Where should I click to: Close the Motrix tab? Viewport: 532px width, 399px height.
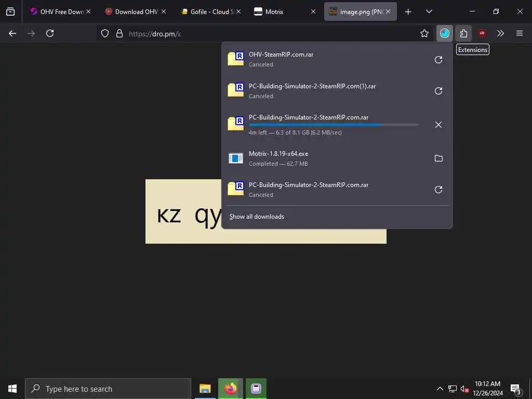point(313,11)
